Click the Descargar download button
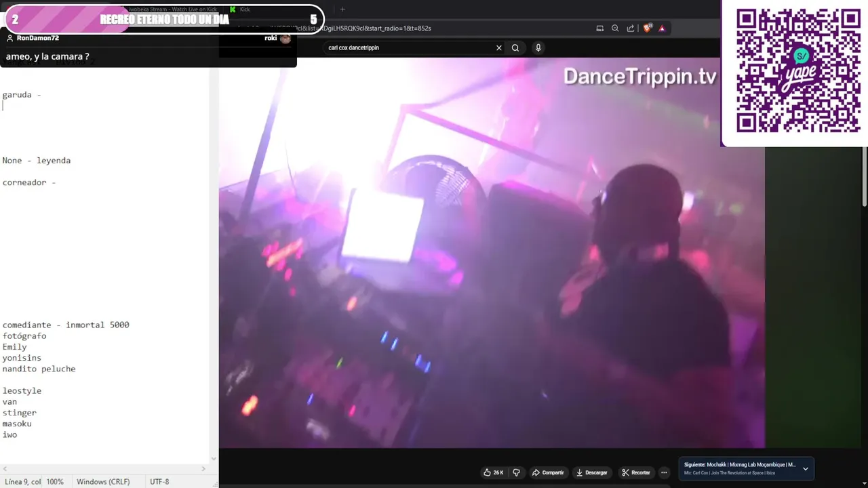 click(592, 472)
